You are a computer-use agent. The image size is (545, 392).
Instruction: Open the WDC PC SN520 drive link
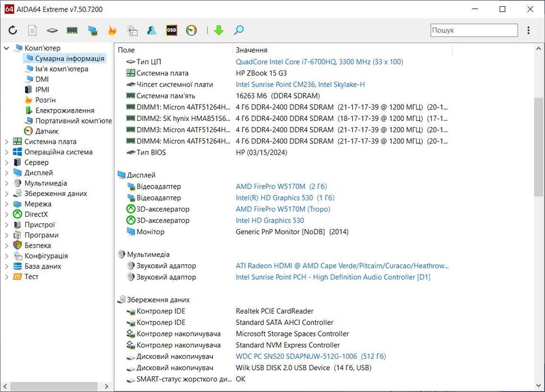(x=311, y=357)
